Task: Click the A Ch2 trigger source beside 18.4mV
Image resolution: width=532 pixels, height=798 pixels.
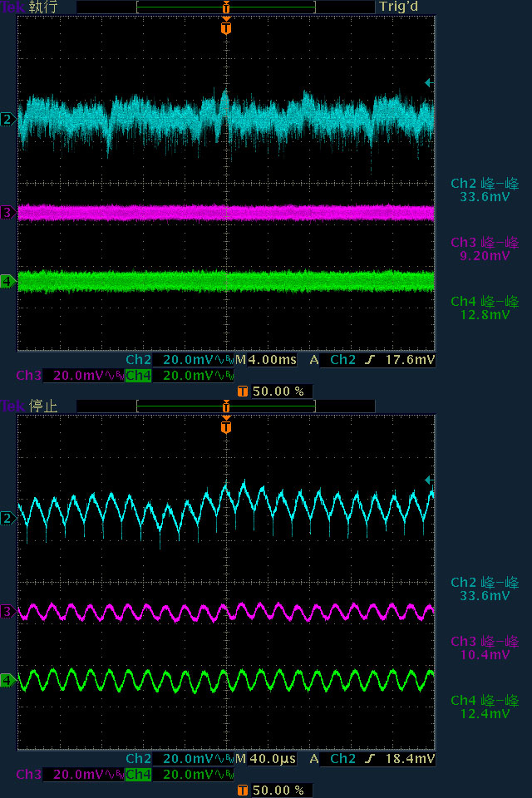Action: (332, 759)
